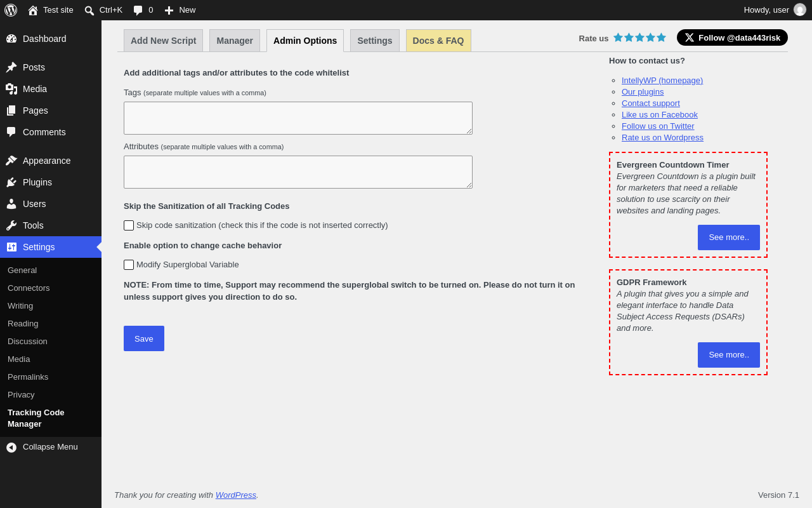Click the WordPress logo icon
Viewport: 812px width, 508px height.
pyautogui.click(x=11, y=10)
